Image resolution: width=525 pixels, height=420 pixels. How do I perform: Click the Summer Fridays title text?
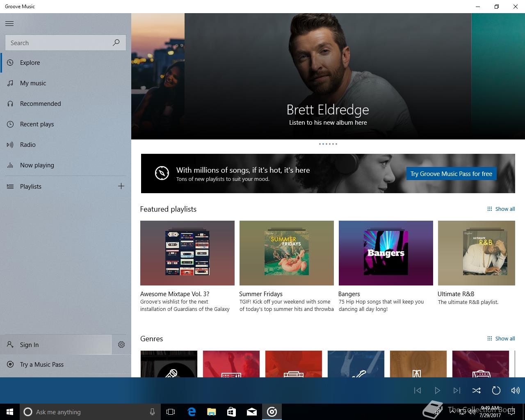(261, 294)
